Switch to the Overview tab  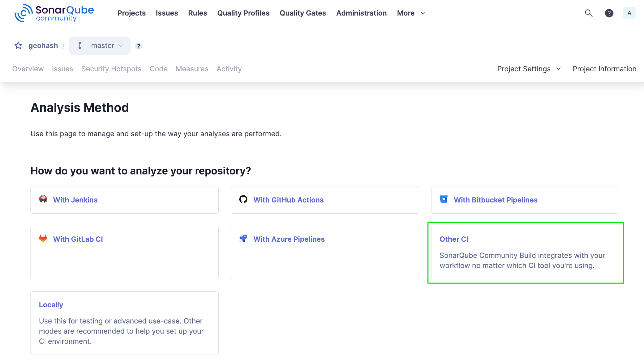pos(28,69)
